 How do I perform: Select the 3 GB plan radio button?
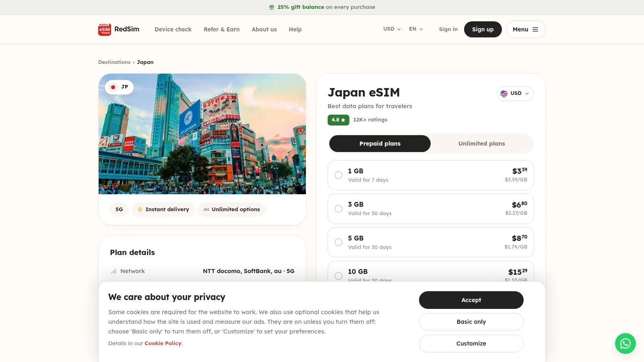pyautogui.click(x=339, y=209)
